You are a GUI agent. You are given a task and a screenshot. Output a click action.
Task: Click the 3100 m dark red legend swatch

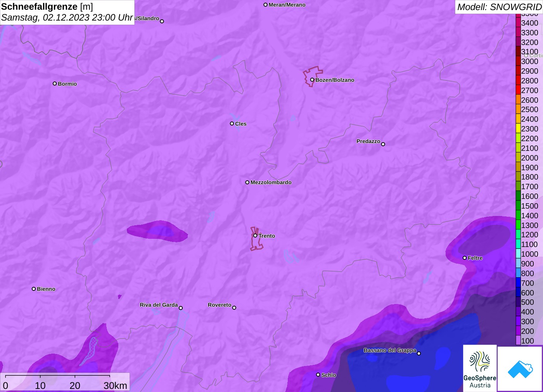518,51
